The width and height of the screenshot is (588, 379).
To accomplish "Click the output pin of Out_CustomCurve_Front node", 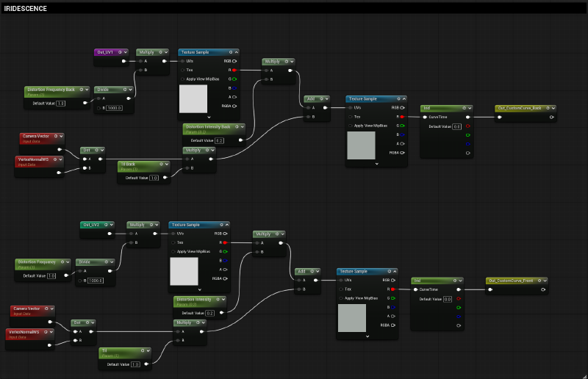I will click(x=542, y=289).
